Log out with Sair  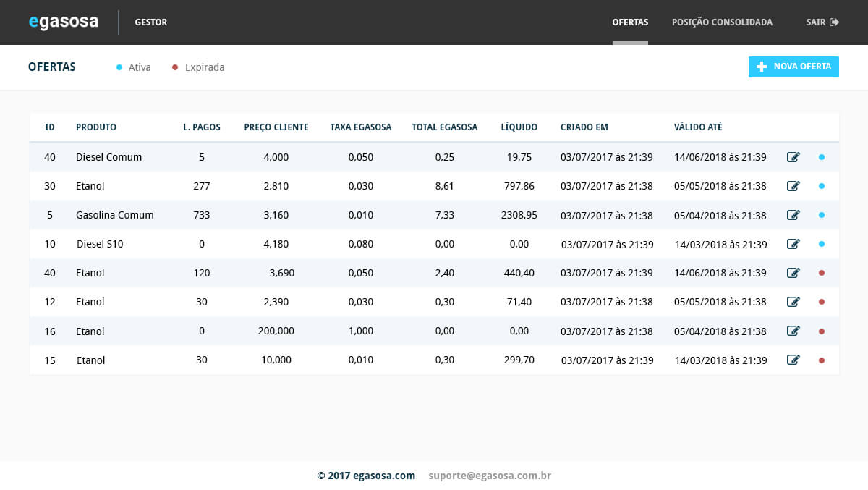click(x=822, y=22)
